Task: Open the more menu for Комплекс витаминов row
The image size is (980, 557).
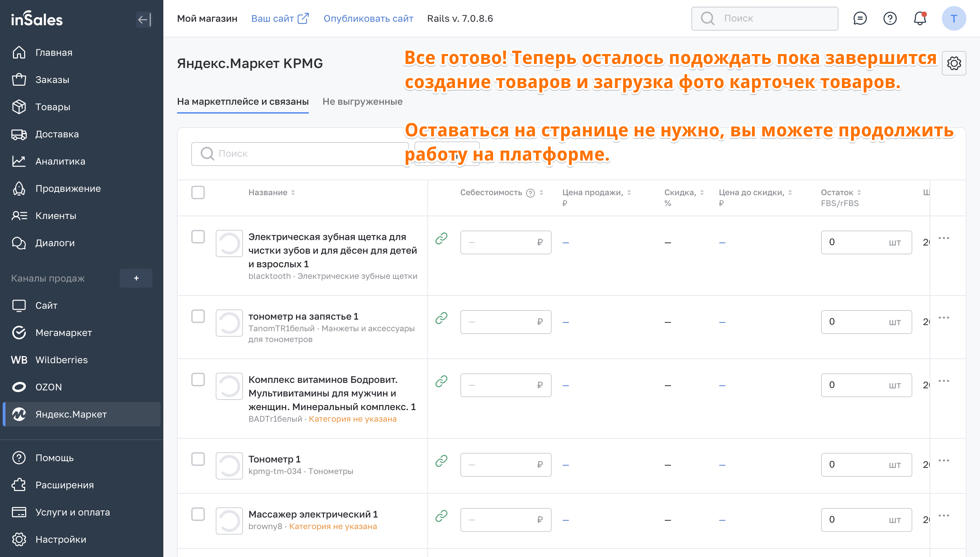Action: pos(944,381)
